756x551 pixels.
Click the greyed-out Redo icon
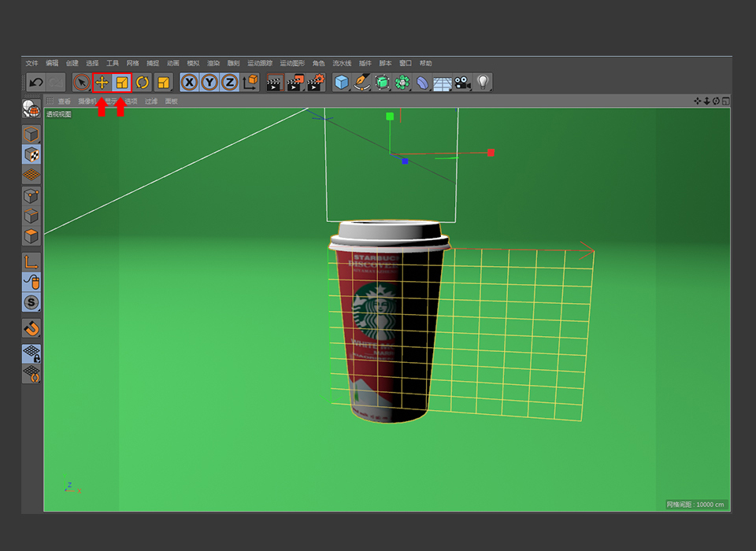pyautogui.click(x=56, y=83)
